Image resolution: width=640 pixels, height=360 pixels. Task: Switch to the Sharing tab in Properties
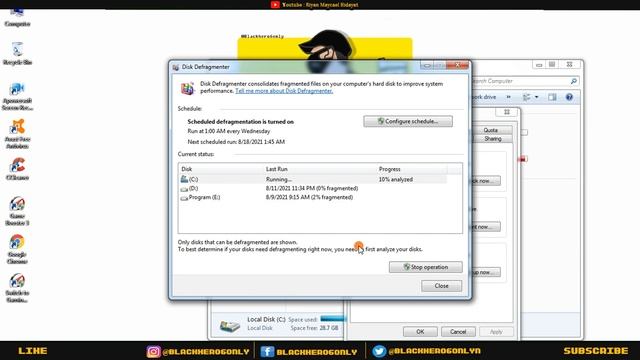coord(493,139)
